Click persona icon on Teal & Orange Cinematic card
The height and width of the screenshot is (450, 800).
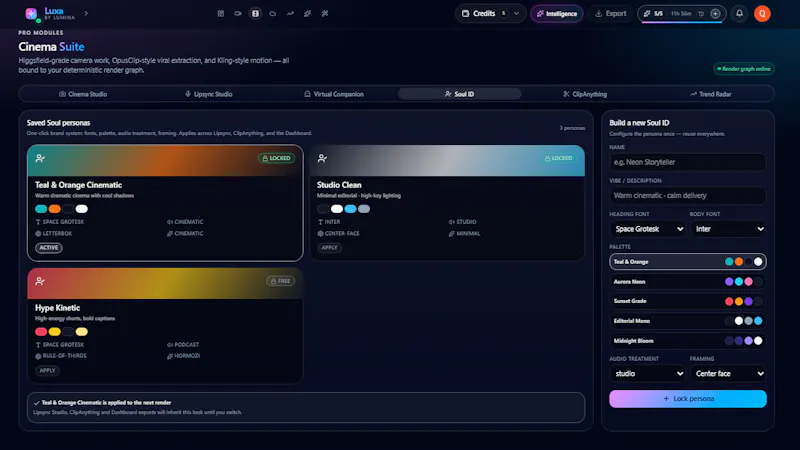pyautogui.click(x=40, y=158)
